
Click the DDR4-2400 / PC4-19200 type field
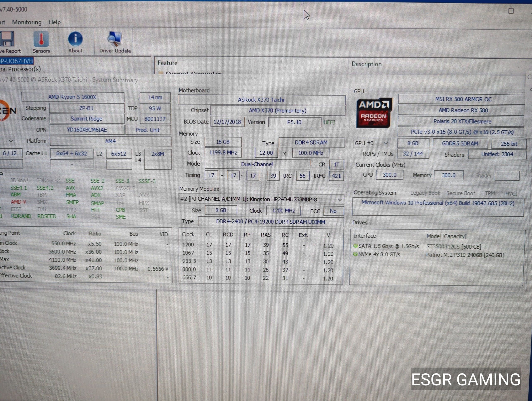tap(271, 222)
